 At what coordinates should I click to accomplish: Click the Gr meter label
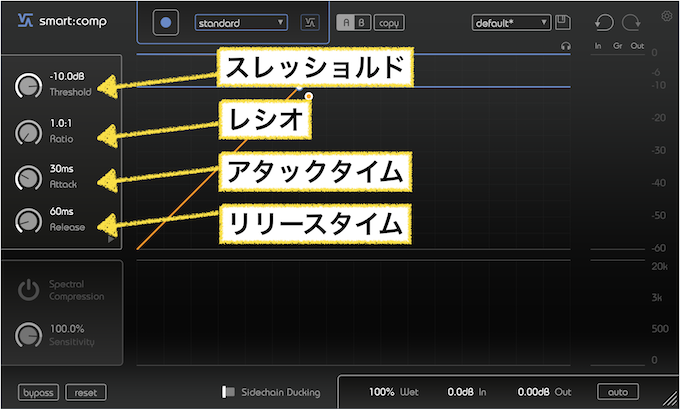[x=618, y=46]
